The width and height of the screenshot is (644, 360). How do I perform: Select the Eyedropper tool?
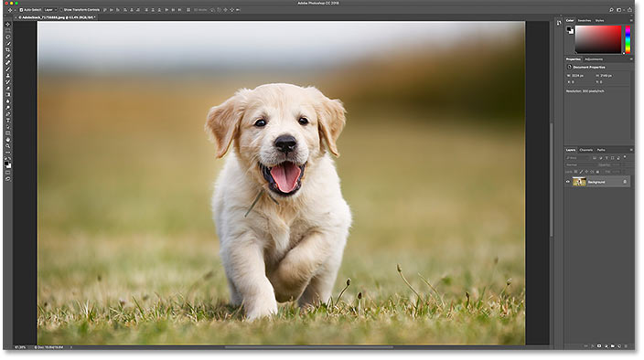pyautogui.click(x=8, y=56)
